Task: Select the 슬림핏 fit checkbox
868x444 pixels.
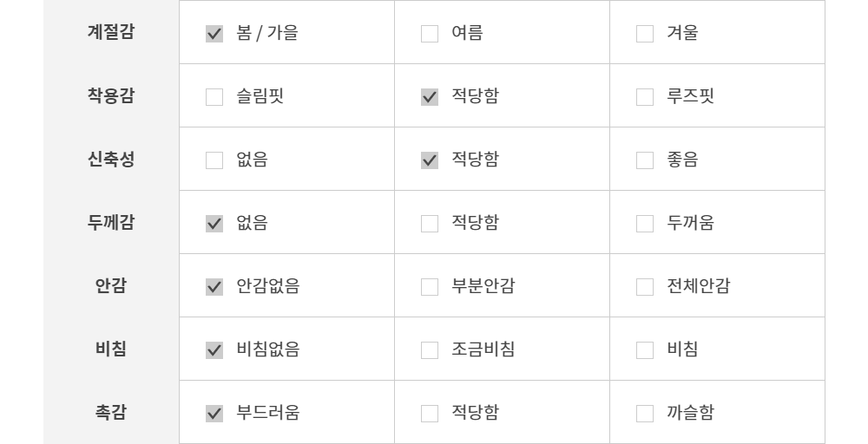Action: pyautogui.click(x=214, y=97)
